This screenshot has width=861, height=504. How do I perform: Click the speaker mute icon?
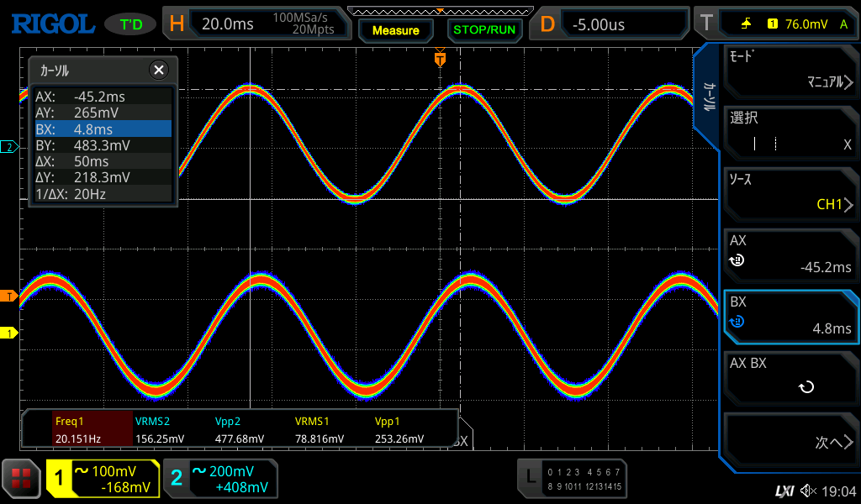pyautogui.click(x=808, y=490)
